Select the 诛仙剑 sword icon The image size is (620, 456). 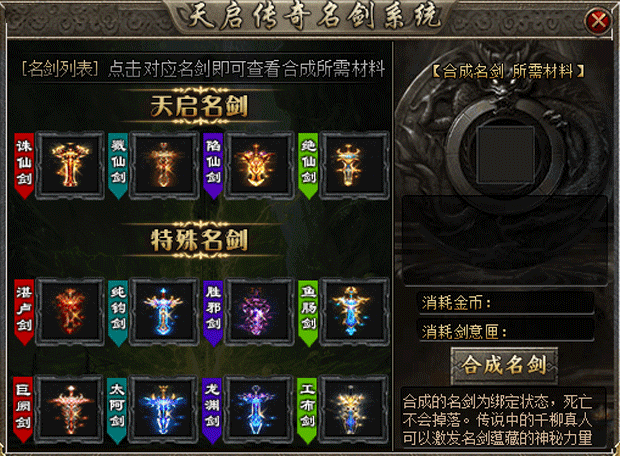tap(70, 165)
